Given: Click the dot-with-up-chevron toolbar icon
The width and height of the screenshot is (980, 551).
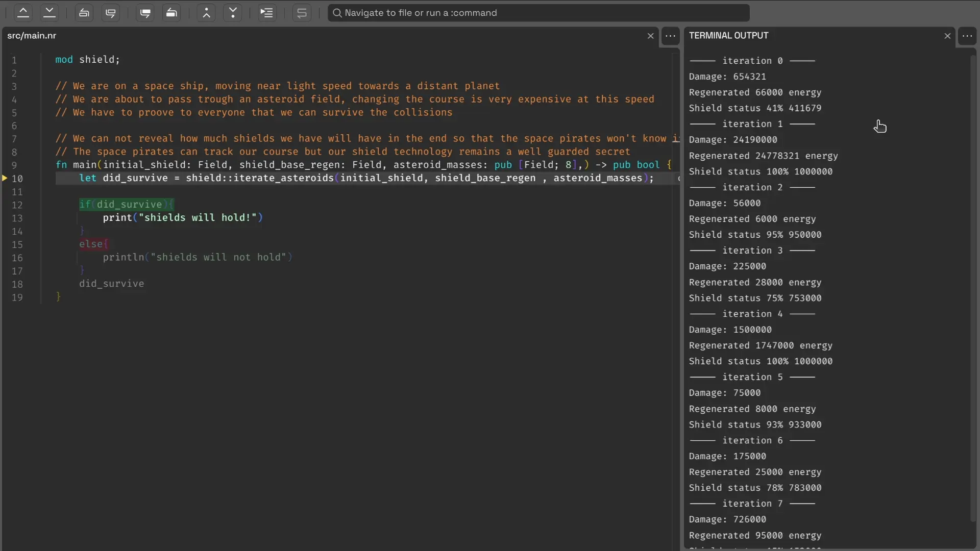Looking at the screenshot, I should point(207,13).
